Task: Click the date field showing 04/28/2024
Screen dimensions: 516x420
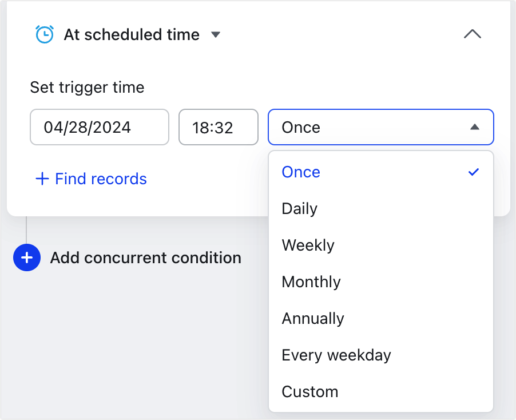Action: coord(99,127)
